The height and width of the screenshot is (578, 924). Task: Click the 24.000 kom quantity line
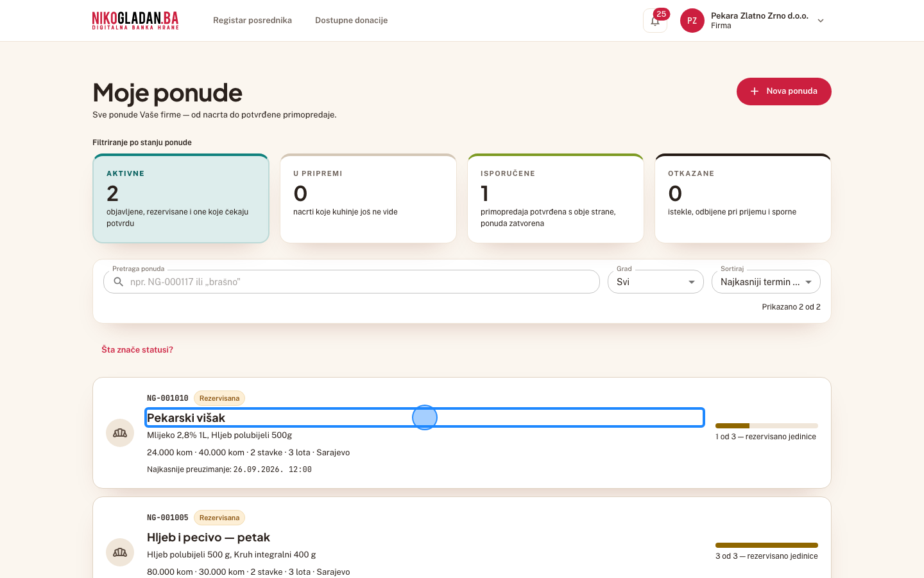(x=248, y=453)
